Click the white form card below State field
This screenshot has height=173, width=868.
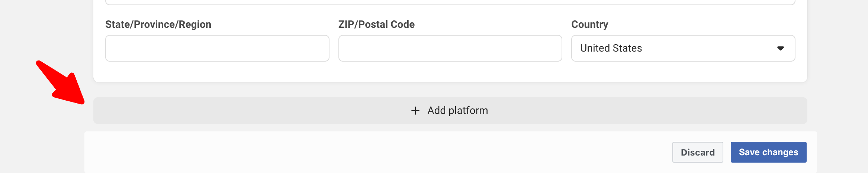(217, 72)
